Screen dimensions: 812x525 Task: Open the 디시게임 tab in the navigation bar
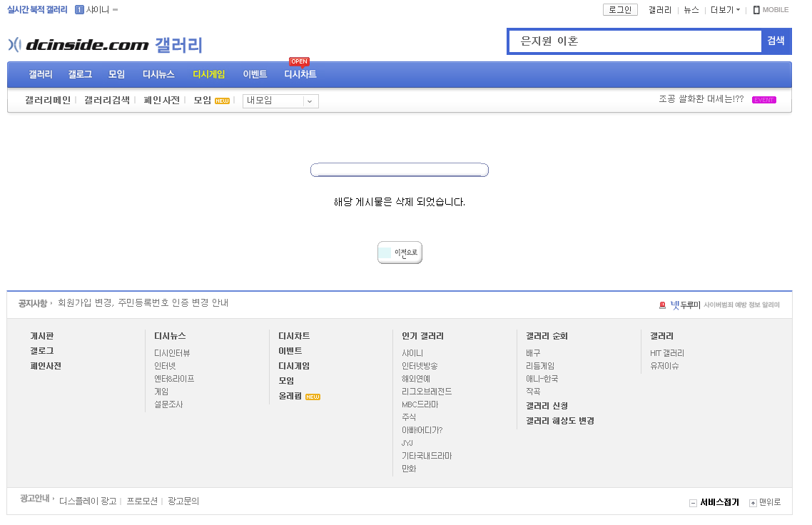point(208,74)
